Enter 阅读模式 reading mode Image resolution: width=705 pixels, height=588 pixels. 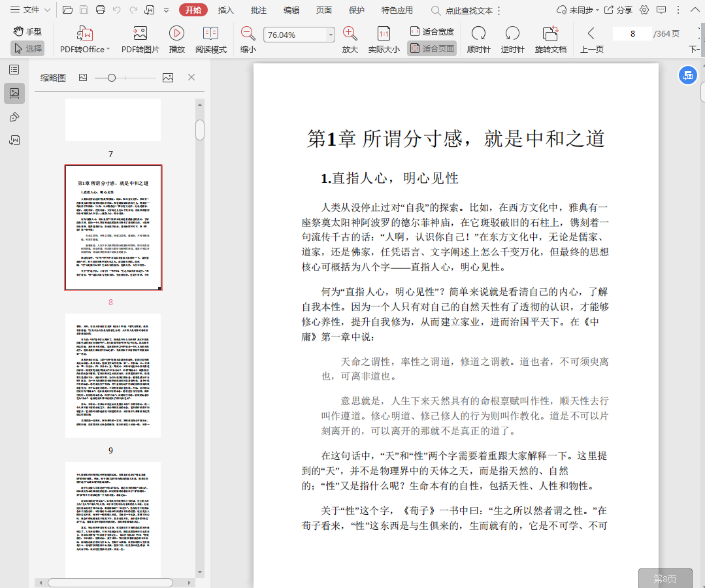(211, 40)
